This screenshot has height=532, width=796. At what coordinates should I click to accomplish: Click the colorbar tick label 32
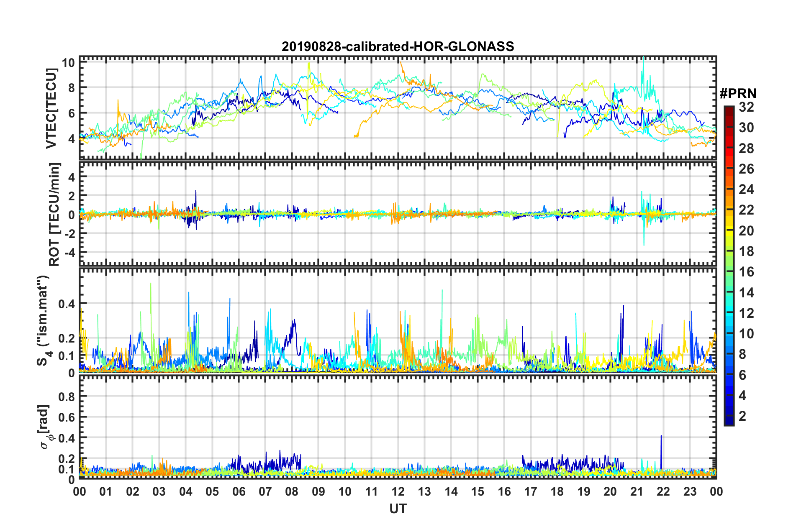click(746, 107)
